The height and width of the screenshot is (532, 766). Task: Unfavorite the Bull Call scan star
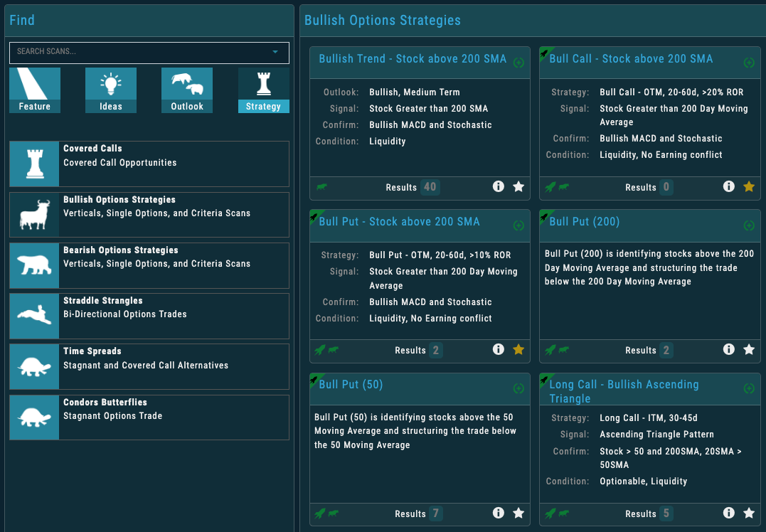[x=749, y=186]
